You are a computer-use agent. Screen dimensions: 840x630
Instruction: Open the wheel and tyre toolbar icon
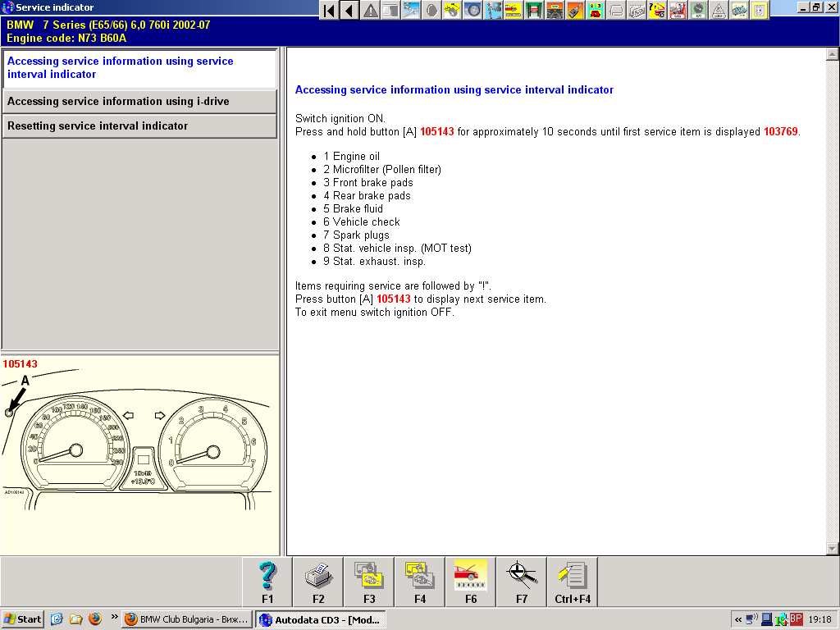(x=472, y=10)
